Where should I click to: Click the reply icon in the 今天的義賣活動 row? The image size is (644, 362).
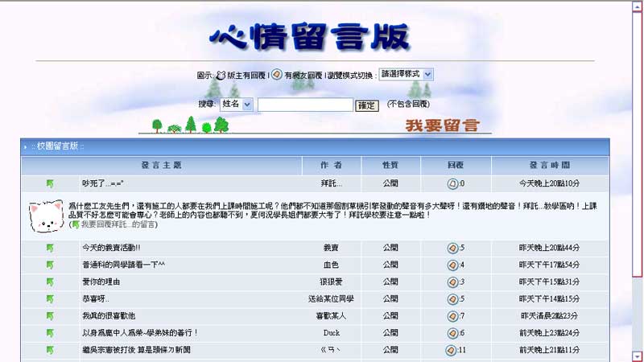(452, 248)
